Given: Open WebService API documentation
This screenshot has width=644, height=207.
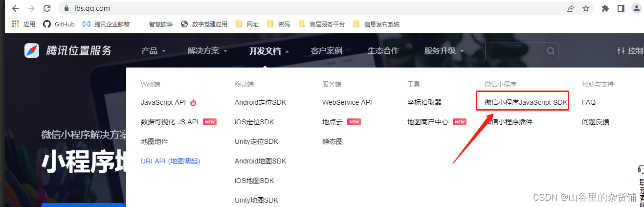Looking at the screenshot, I should pyautogui.click(x=347, y=102).
